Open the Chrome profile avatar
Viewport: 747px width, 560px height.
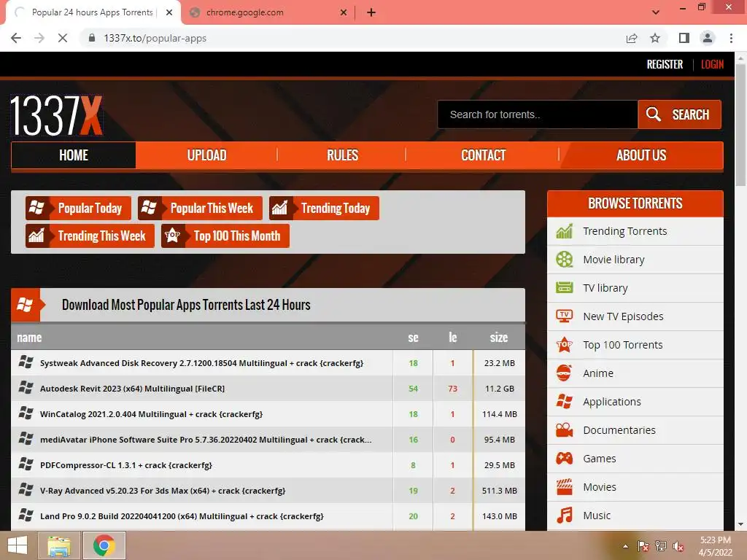[x=708, y=38]
